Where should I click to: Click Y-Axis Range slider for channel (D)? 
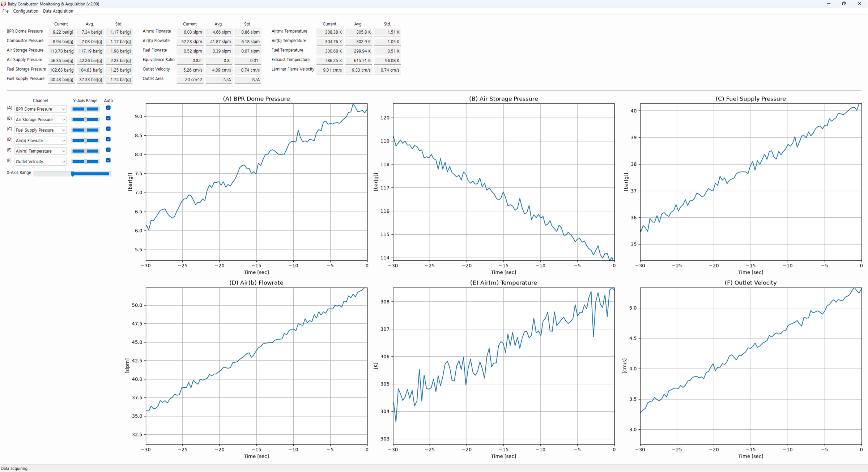point(85,140)
